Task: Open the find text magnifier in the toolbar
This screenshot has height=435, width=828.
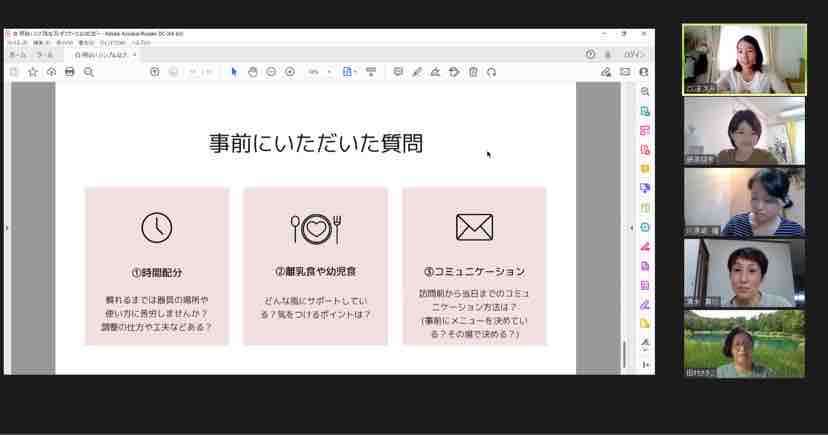Action: 89,72
